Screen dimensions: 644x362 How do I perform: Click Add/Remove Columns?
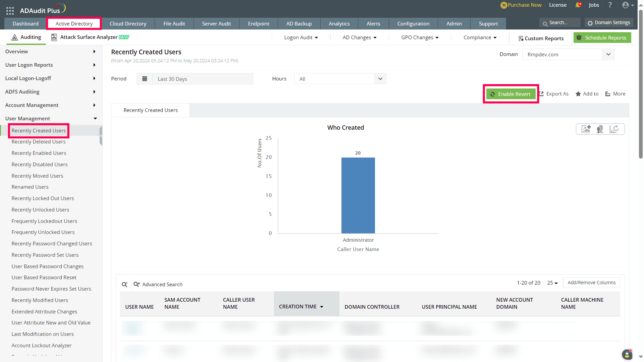(x=591, y=283)
